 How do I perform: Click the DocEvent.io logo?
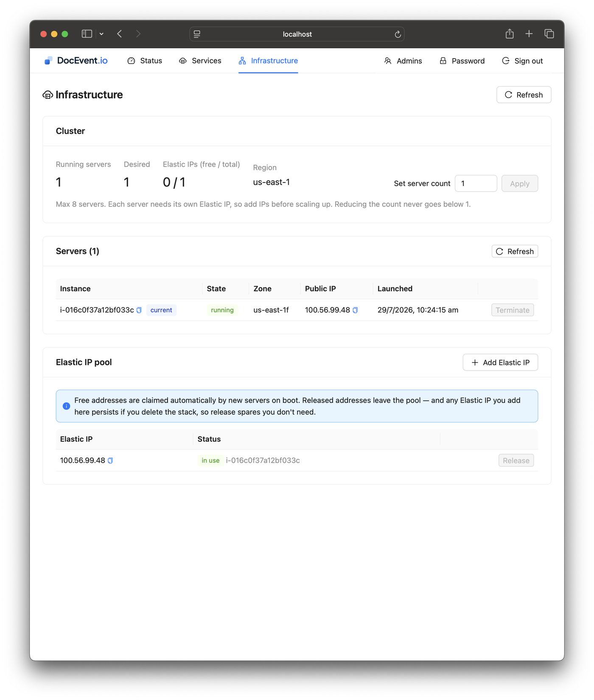76,61
